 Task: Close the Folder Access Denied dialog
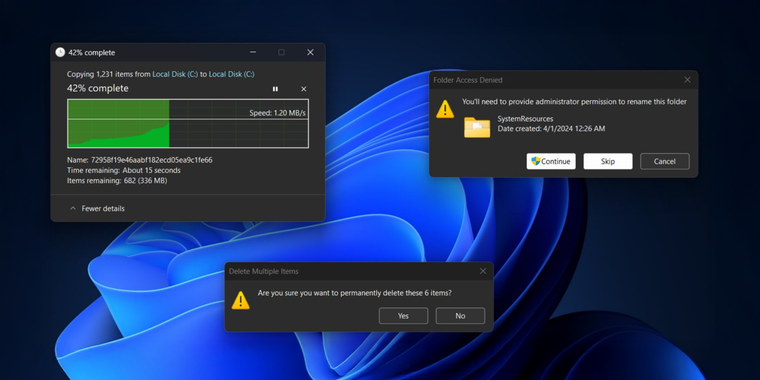[x=687, y=80]
